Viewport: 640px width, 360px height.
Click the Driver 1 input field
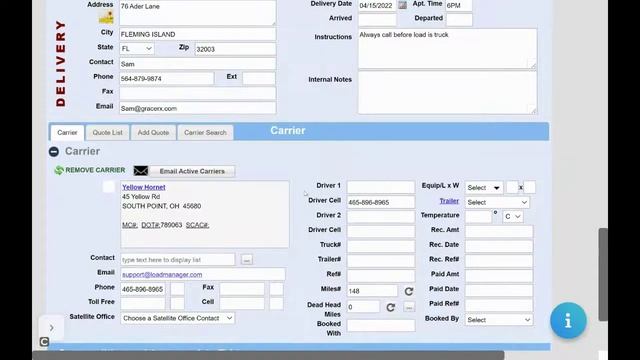click(381, 187)
